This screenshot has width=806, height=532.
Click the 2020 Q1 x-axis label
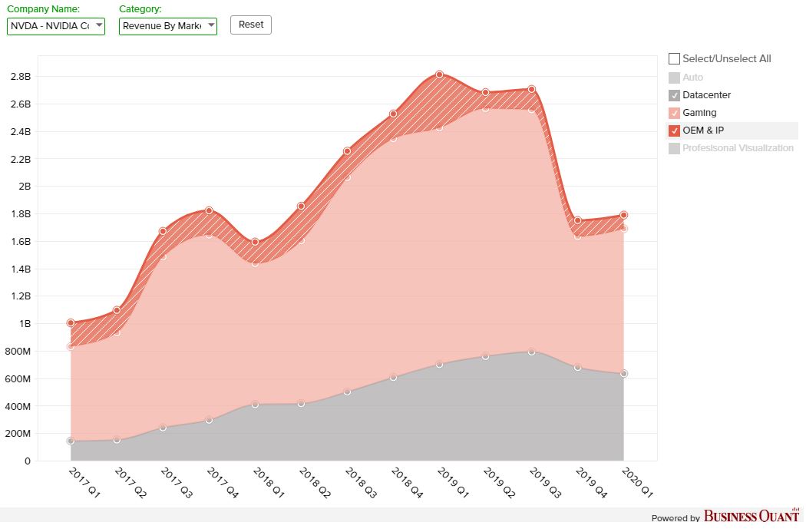click(x=637, y=483)
